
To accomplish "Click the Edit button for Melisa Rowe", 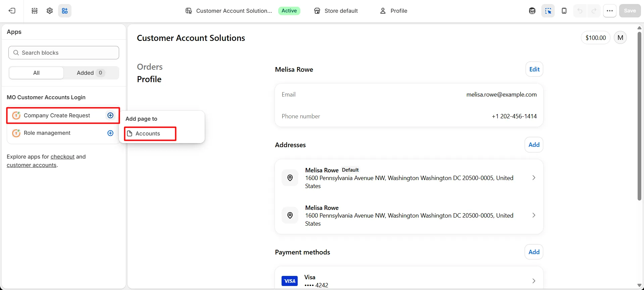I will click(x=534, y=69).
